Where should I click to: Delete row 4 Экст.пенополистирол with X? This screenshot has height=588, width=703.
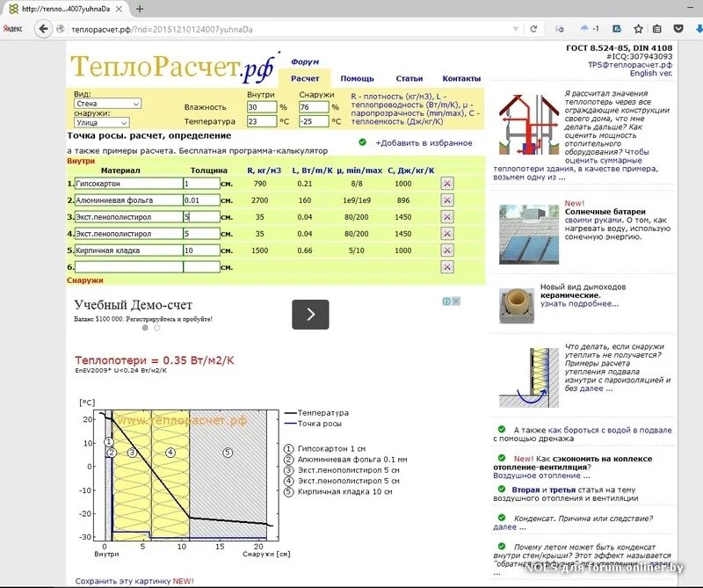pyautogui.click(x=447, y=234)
